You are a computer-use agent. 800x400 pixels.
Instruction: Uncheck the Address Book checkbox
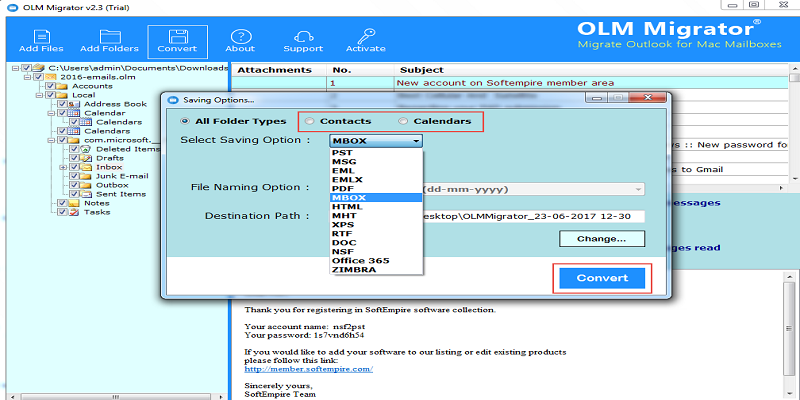(x=62, y=104)
